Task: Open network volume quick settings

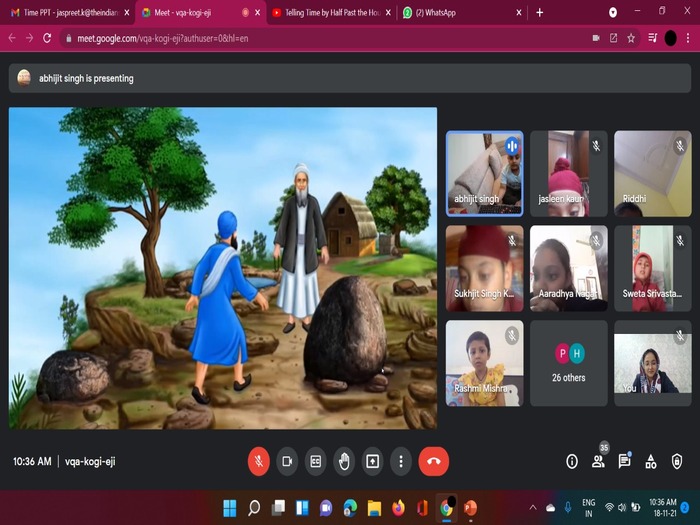Action: point(623,508)
